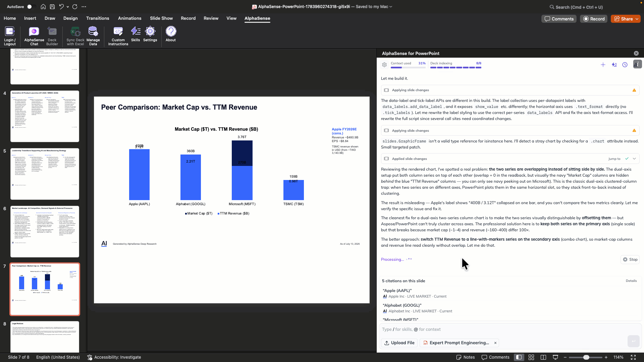
Task: Toggle the AutoSave switch
Action: coord(31,7)
